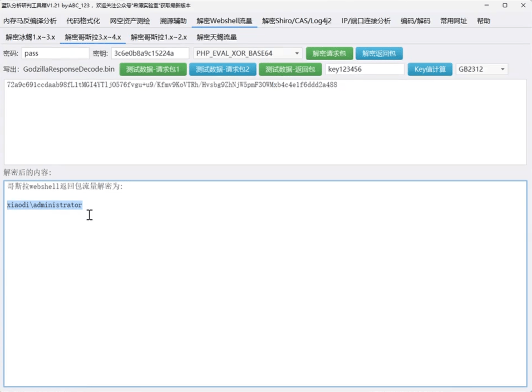Switch to 解密冰蝎1.x~3.x sub-tab

(x=30, y=37)
